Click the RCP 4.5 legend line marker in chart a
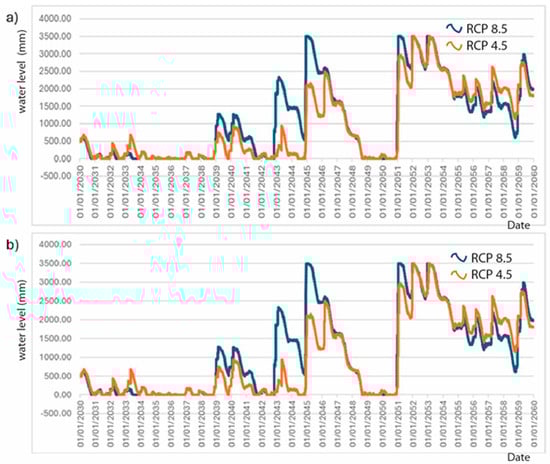550x464 pixels. point(454,46)
